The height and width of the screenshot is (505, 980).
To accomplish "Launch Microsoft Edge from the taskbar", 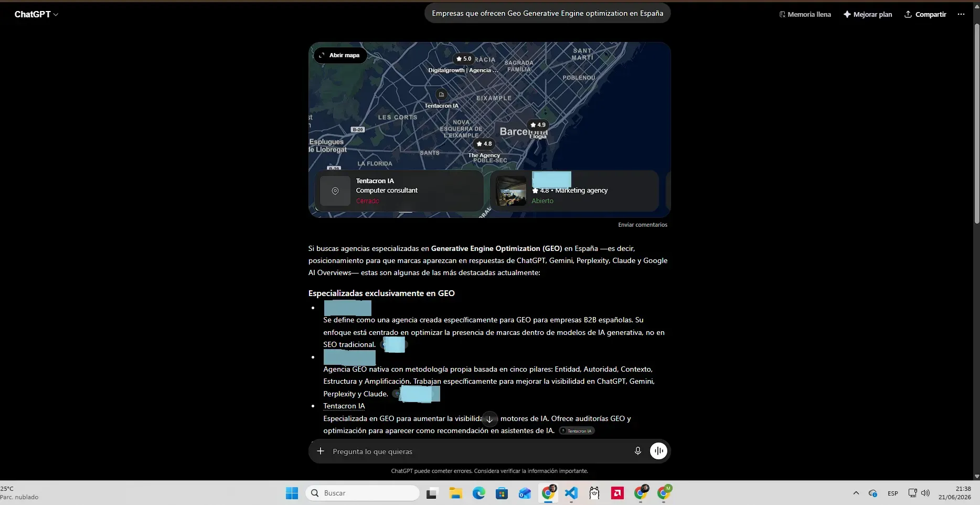I will [478, 493].
